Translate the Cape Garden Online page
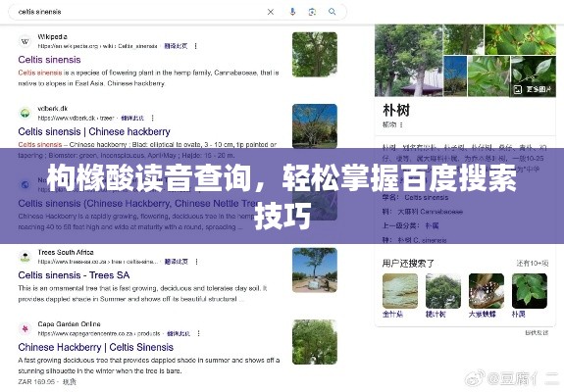 coord(179,333)
